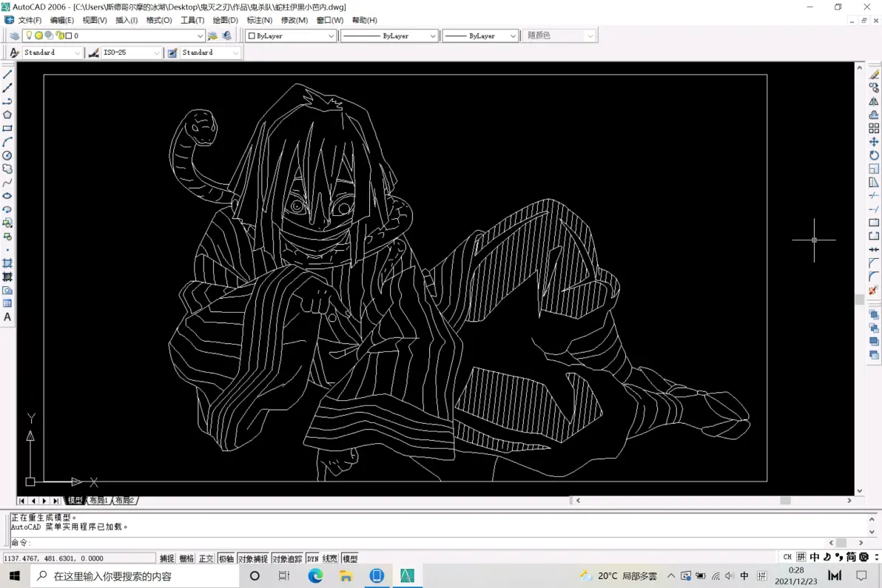This screenshot has height=588, width=882.
Task: Toggle 对象追踪 object tracking in status bar
Action: click(x=287, y=558)
